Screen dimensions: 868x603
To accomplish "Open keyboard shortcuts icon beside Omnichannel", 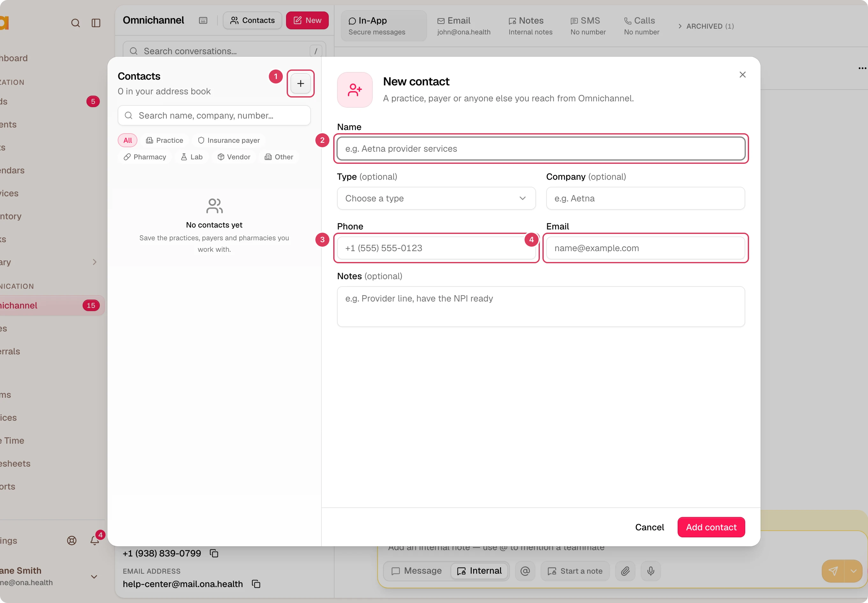I will point(203,20).
